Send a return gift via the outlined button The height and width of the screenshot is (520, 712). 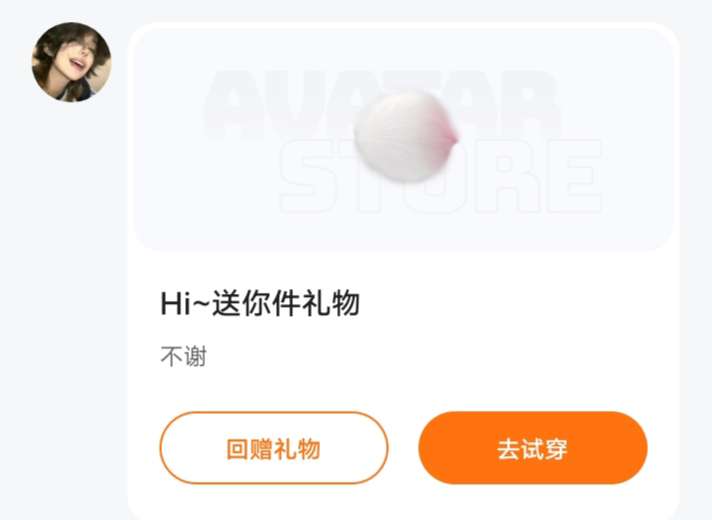click(274, 448)
